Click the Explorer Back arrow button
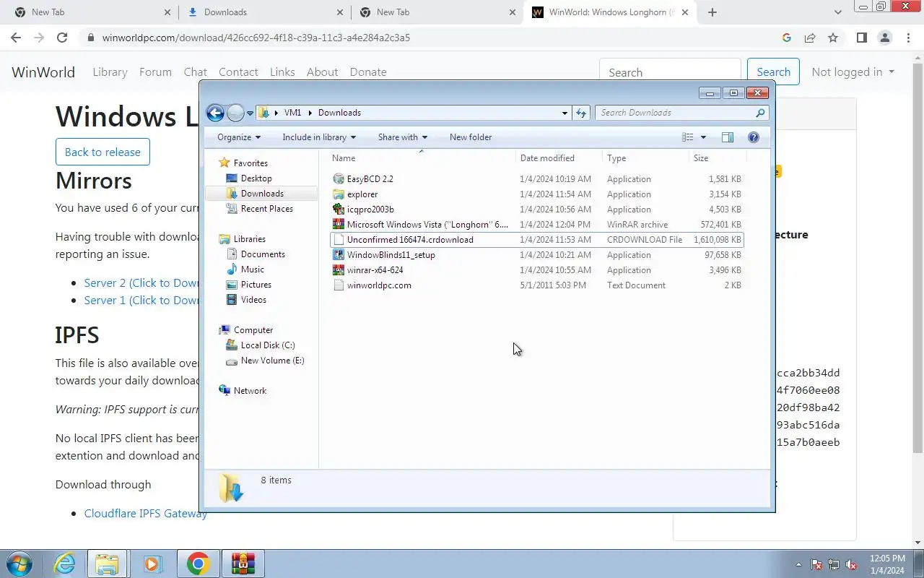The height and width of the screenshot is (578, 924). pyautogui.click(x=215, y=113)
